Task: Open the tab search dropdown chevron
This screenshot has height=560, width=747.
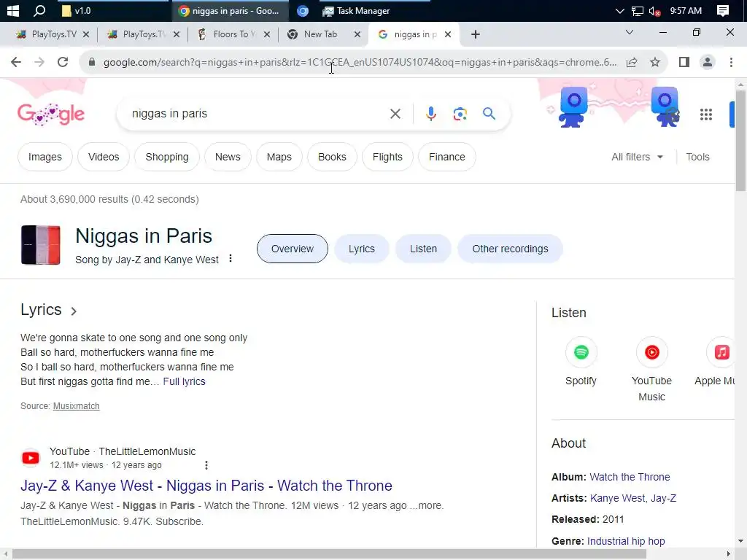Action: coord(630,32)
